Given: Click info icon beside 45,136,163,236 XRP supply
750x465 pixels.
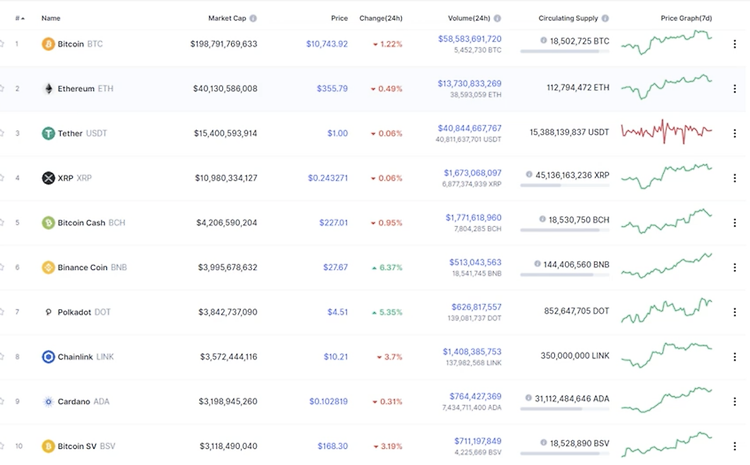Looking at the screenshot, I should (x=529, y=175).
